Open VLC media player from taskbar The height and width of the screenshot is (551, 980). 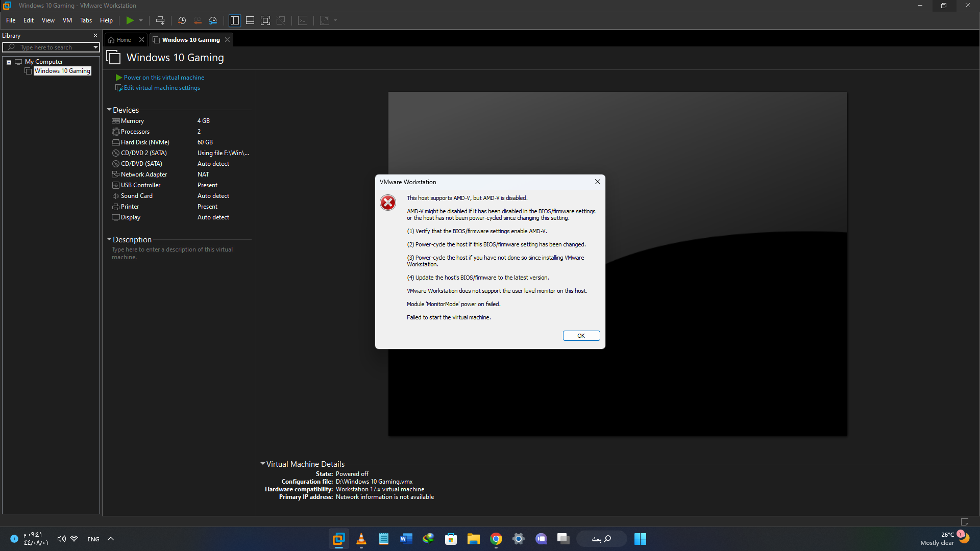[361, 539]
